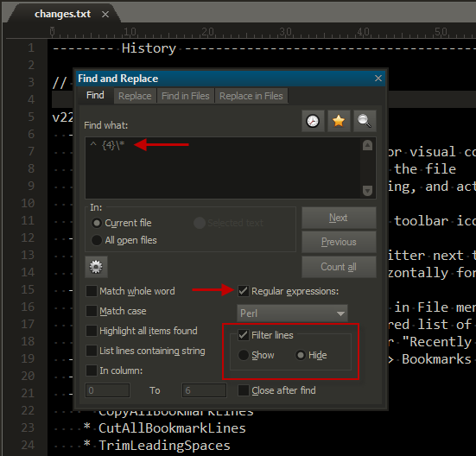Open the Perl regex type dropdown
The image size is (476, 456).
pos(292,313)
